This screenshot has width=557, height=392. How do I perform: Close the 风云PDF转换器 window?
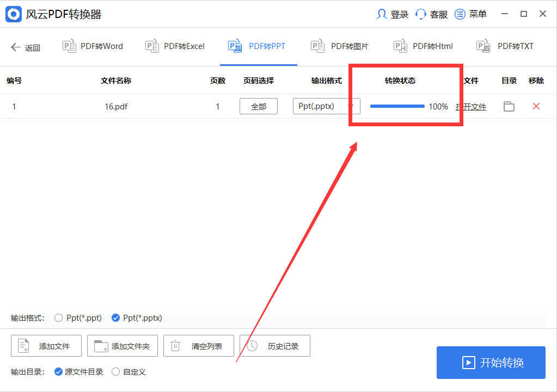(543, 14)
